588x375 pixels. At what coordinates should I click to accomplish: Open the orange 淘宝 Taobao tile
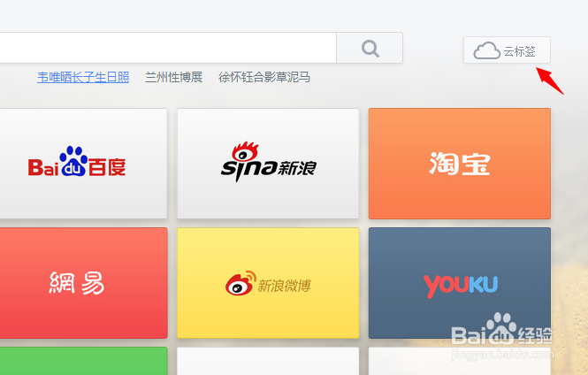460,164
